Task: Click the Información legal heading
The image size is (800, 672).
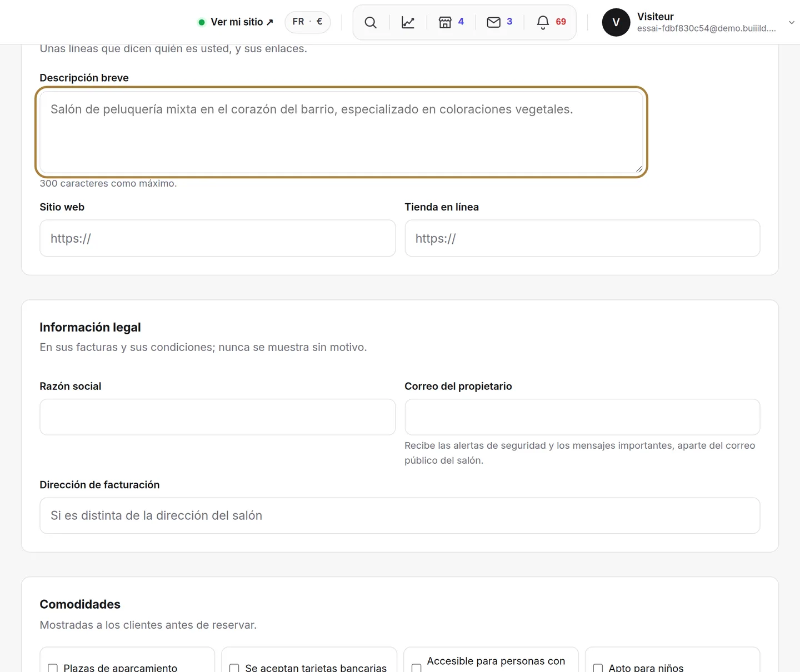Action: (x=90, y=327)
